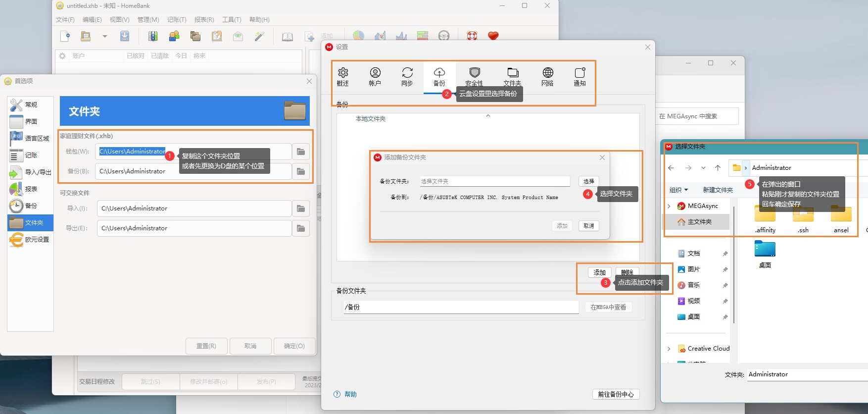This screenshot has width=868, height=414.
Task: Open the 通知 notifications tab
Action: (x=579, y=76)
